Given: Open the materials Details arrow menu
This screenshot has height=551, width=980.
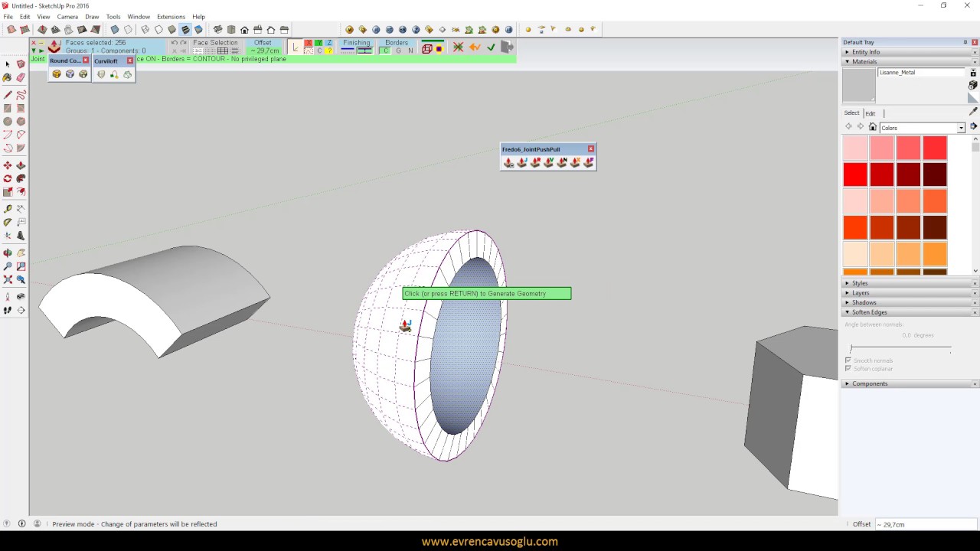Looking at the screenshot, I should (973, 127).
